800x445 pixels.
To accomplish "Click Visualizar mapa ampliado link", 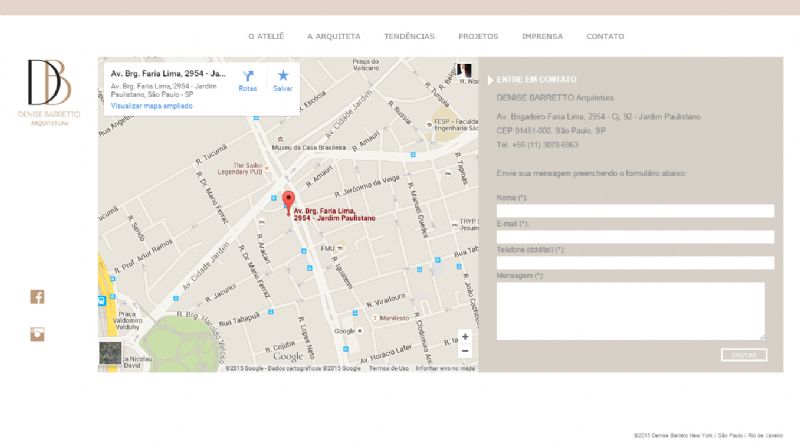I will 152,106.
